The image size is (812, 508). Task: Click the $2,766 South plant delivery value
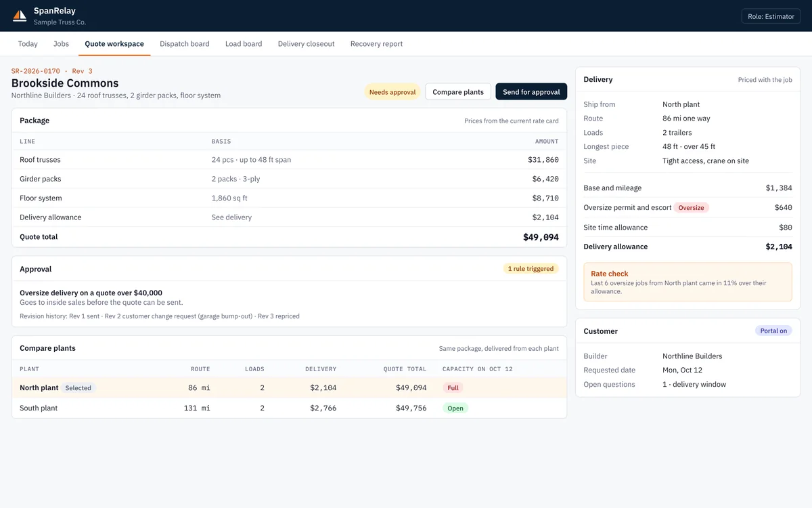click(x=323, y=408)
